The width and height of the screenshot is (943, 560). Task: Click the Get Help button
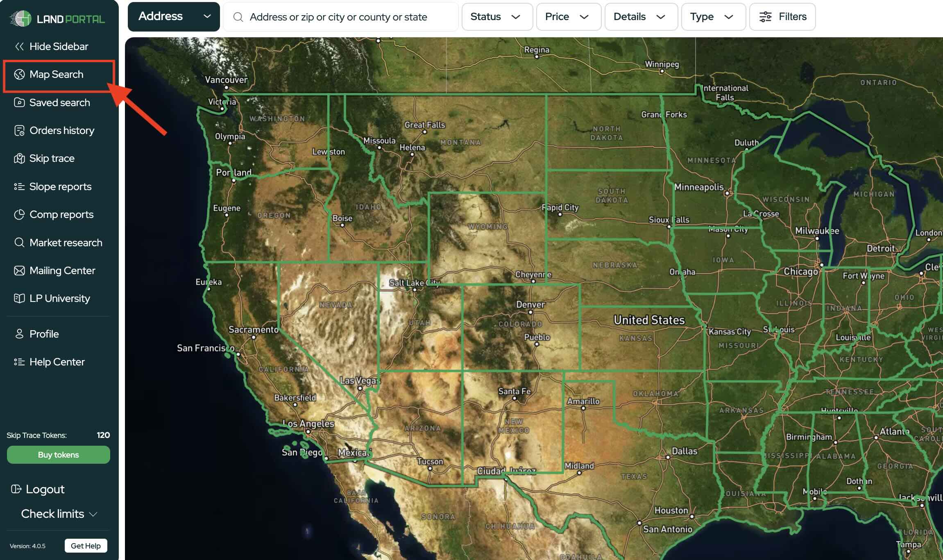pos(86,546)
